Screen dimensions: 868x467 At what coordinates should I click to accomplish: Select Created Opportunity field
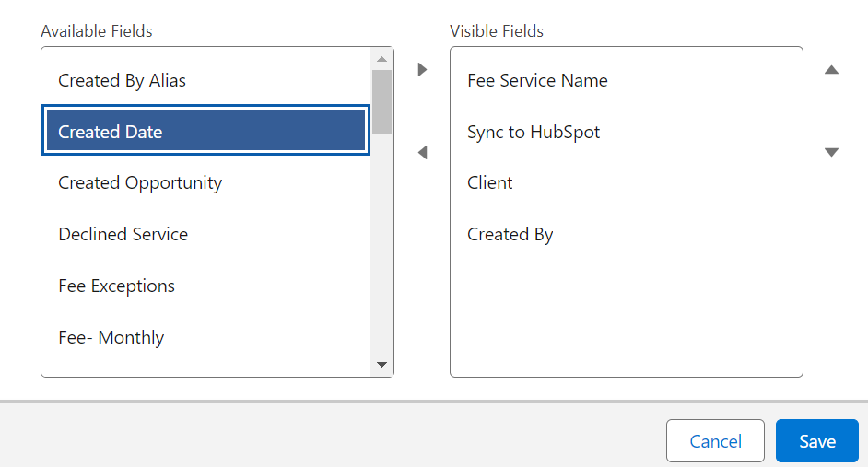tap(205, 182)
